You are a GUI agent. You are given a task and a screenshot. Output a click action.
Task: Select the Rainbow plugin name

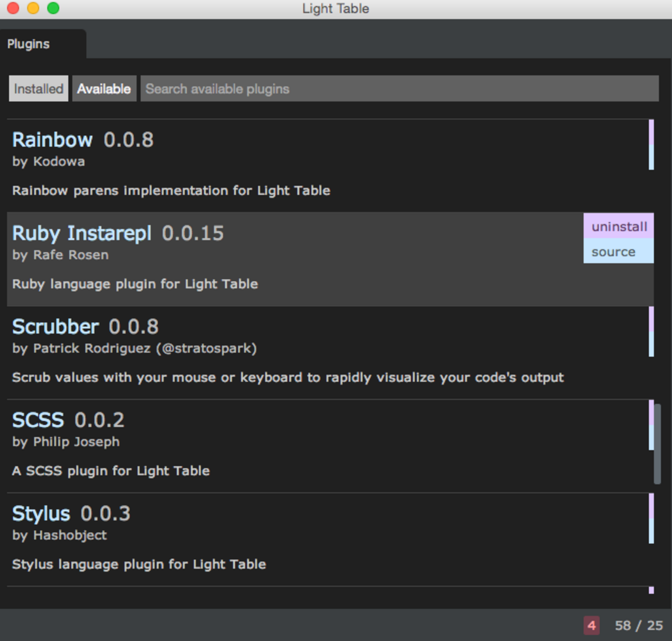(53, 140)
